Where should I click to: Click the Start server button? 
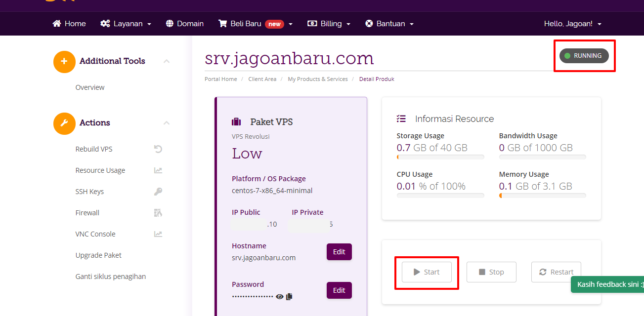pyautogui.click(x=427, y=272)
